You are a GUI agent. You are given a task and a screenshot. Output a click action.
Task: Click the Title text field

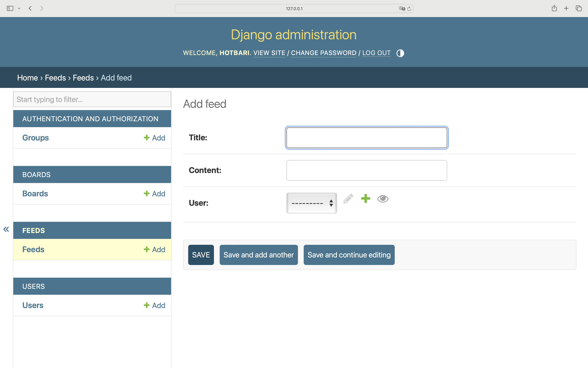pyautogui.click(x=367, y=138)
